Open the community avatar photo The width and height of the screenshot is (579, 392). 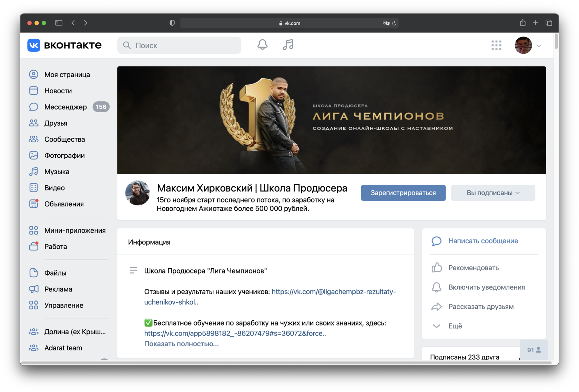pyautogui.click(x=138, y=193)
